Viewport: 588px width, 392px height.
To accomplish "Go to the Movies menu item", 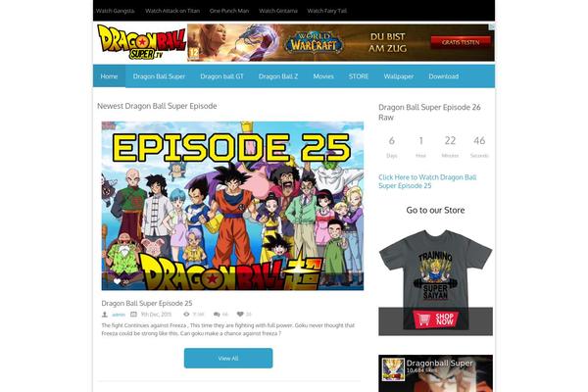I will (323, 76).
